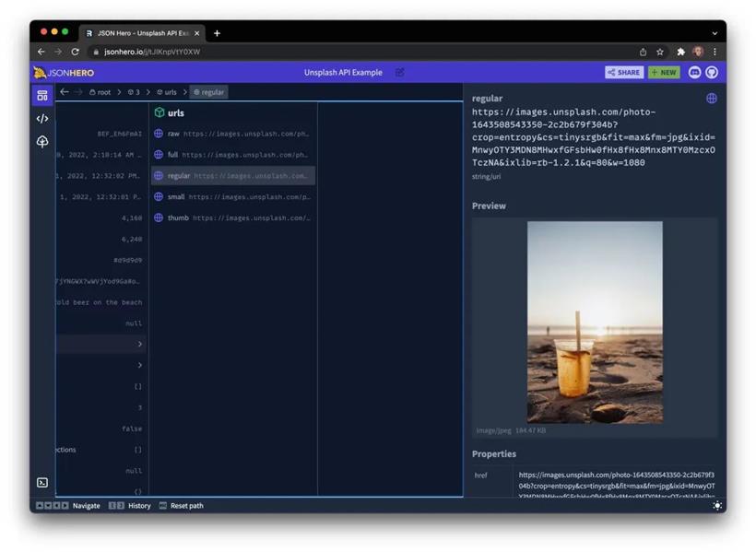
Task: Select the 6,240 value row
Action: pos(101,239)
